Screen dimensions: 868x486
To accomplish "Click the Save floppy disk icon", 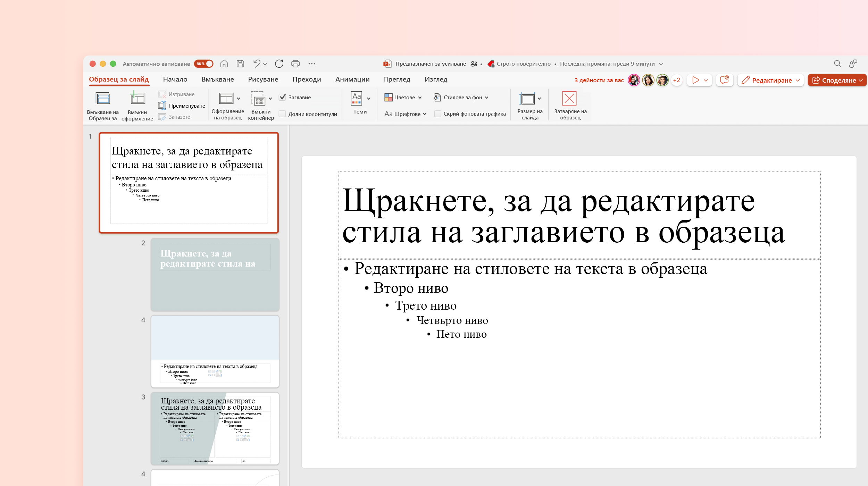I will click(x=240, y=64).
